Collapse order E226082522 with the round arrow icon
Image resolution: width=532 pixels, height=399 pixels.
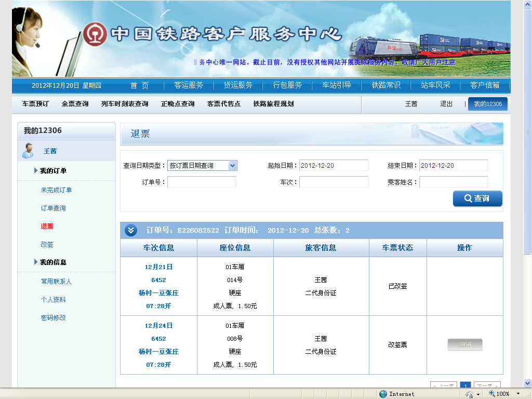point(130,230)
